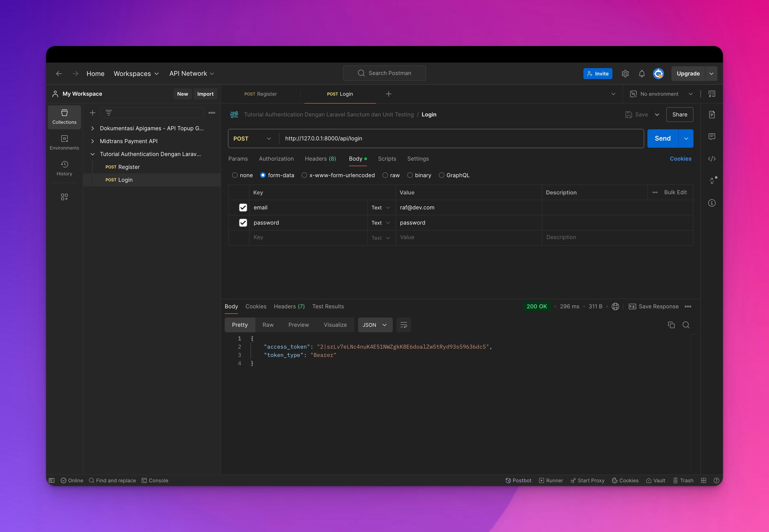Open the Postbot assistant in status bar
The image size is (769, 532).
tap(518, 480)
